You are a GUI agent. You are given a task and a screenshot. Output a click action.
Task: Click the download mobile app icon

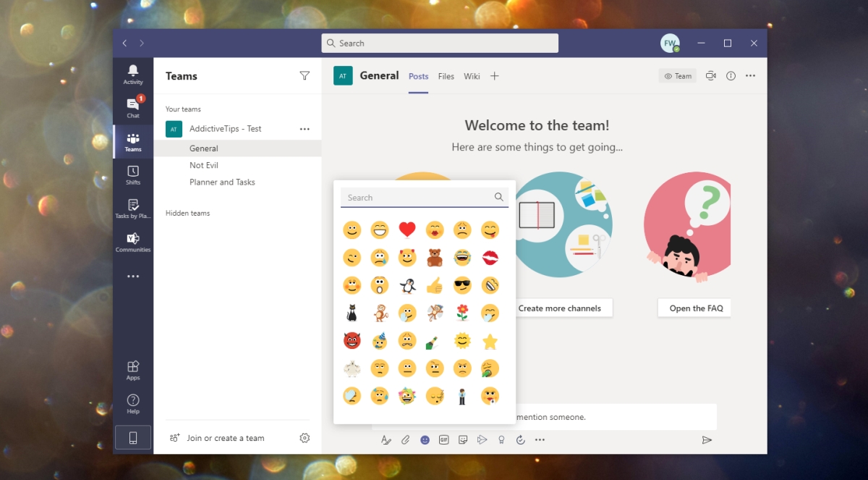click(133, 437)
